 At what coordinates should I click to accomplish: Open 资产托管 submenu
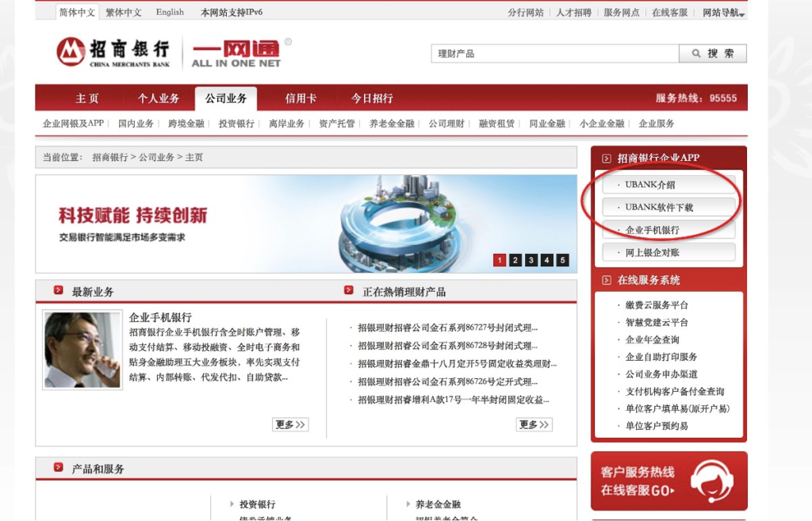tap(336, 123)
